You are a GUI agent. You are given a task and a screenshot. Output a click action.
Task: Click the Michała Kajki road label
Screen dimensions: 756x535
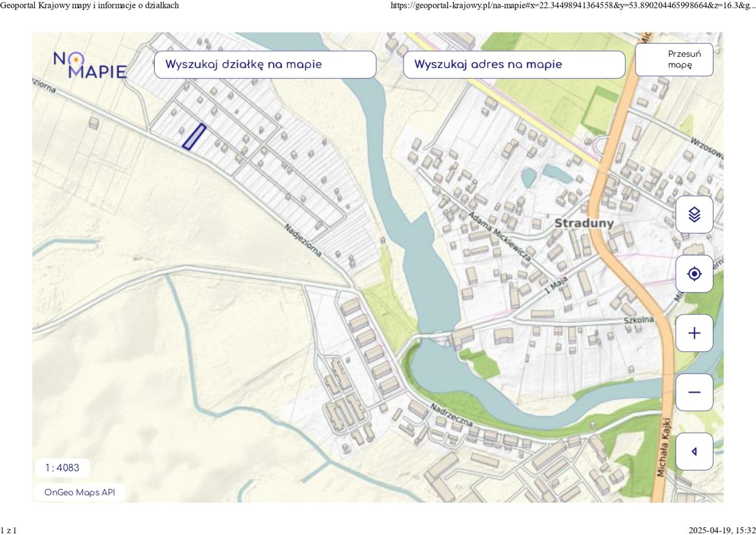[665, 448]
